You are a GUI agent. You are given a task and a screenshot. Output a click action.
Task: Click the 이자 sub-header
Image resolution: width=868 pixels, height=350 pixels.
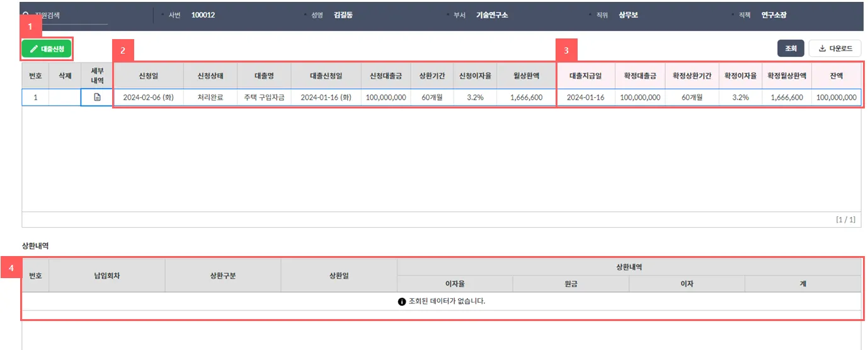coord(687,284)
